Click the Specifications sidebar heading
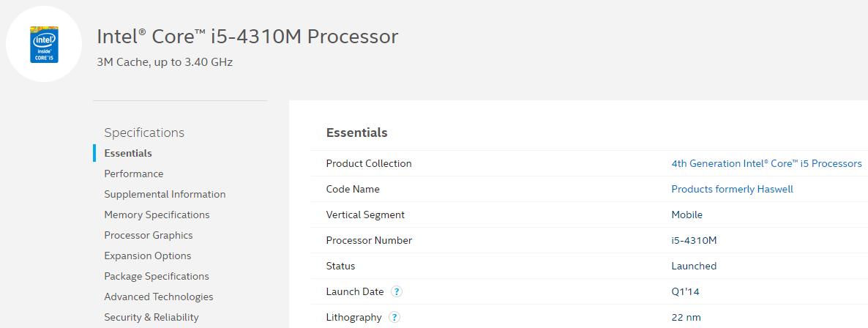Viewport: 868px width, 328px height. click(x=144, y=133)
